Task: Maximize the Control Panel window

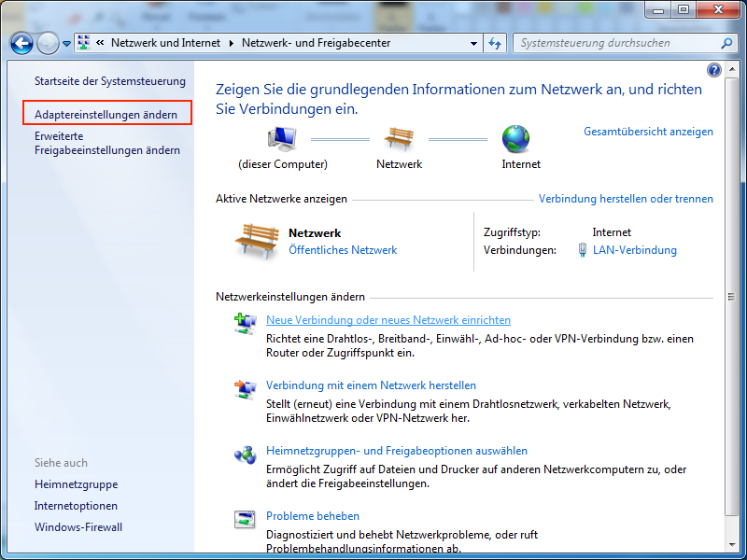Action: pyautogui.click(x=684, y=9)
